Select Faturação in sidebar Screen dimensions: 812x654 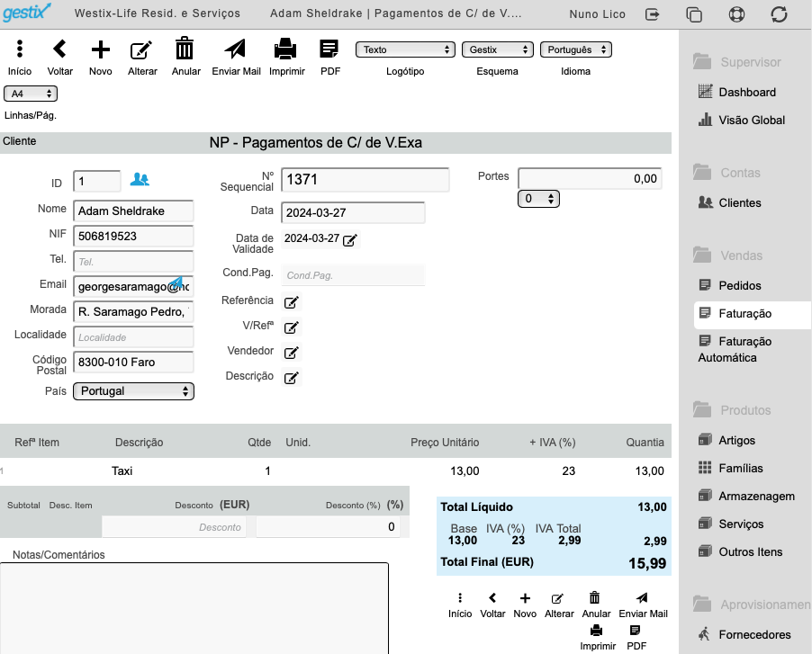752,315
